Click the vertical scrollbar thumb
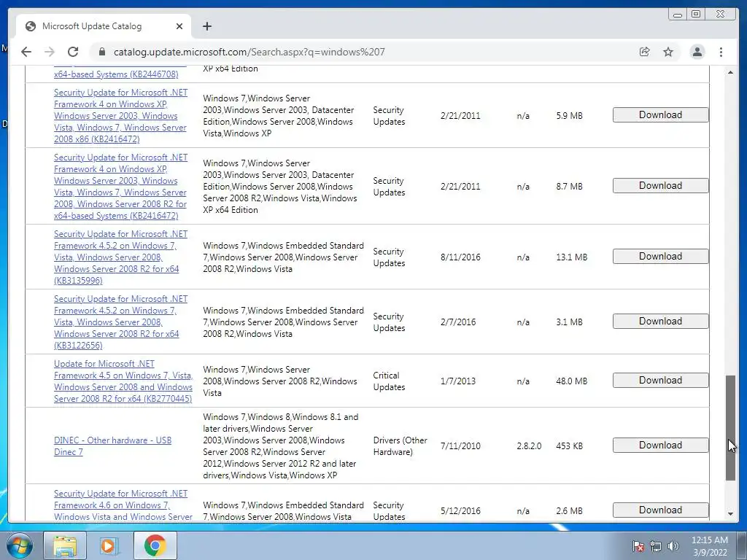This screenshot has height=560, width=747. click(730, 427)
